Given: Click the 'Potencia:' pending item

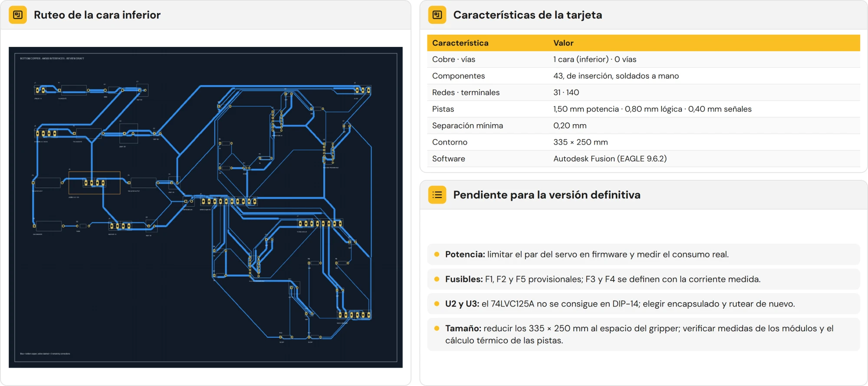Looking at the screenshot, I should (644, 254).
